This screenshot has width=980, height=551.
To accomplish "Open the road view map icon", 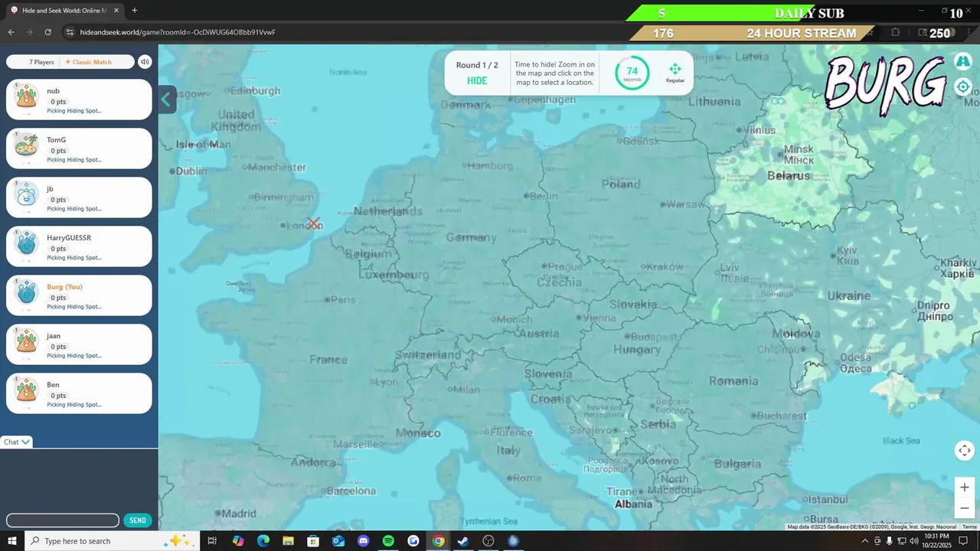I will (x=962, y=60).
